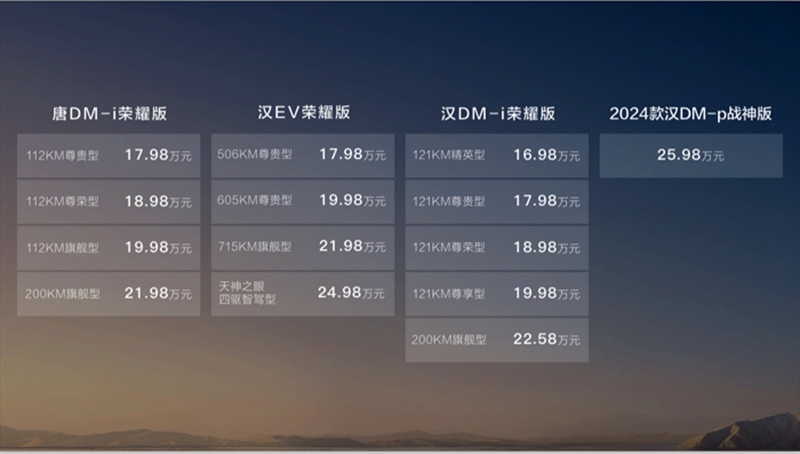Select the 112KM尊荣型 trim label
800x454 pixels.
pos(62,201)
